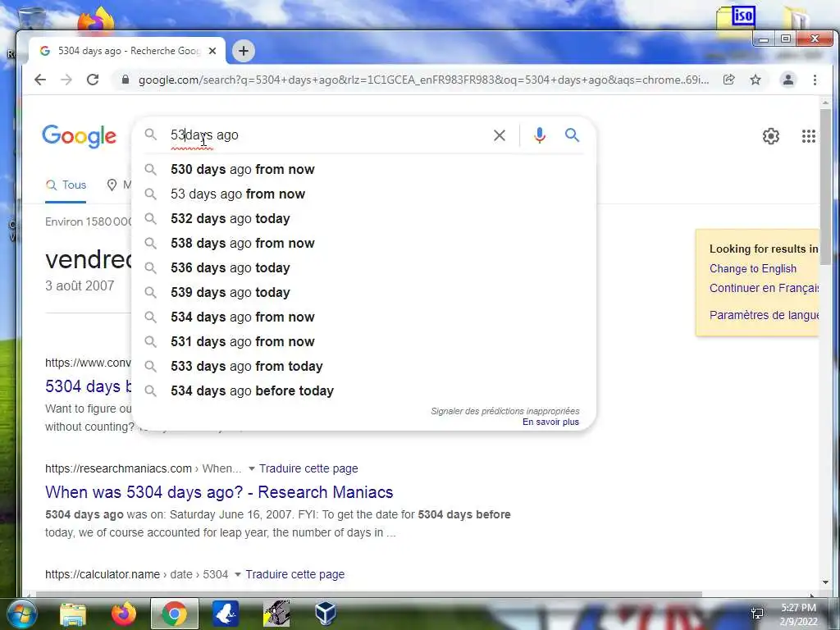Click the taskbar clock showing 5:27 PM
The width and height of the screenshot is (840, 630).
tap(798, 614)
